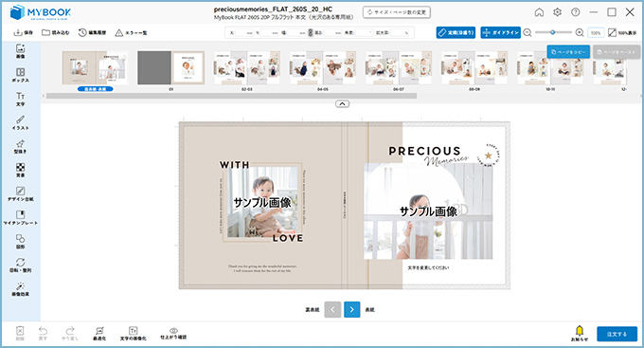Select the イラスト illustration tool
This screenshot has width=644, height=348.
(20, 122)
